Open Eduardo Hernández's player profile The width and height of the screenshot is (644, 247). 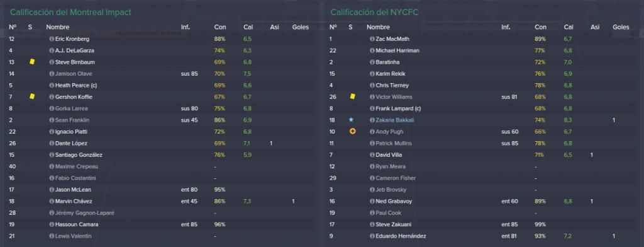tap(401, 236)
